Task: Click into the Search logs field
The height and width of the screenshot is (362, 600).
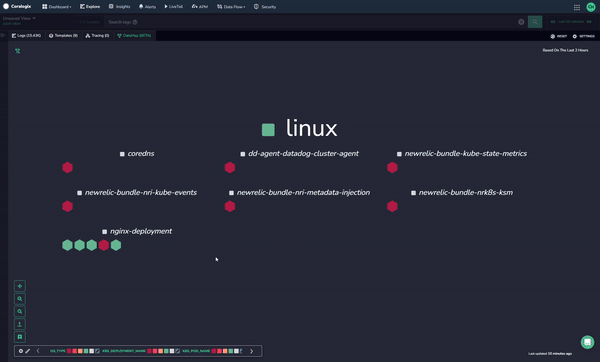Action: (x=310, y=22)
